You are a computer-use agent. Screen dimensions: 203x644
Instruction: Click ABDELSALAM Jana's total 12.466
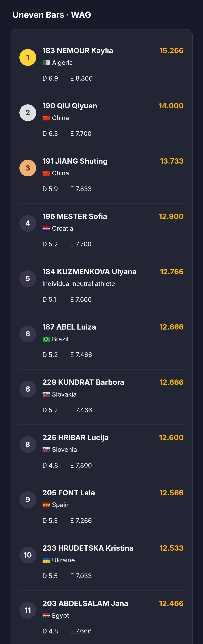171,603
